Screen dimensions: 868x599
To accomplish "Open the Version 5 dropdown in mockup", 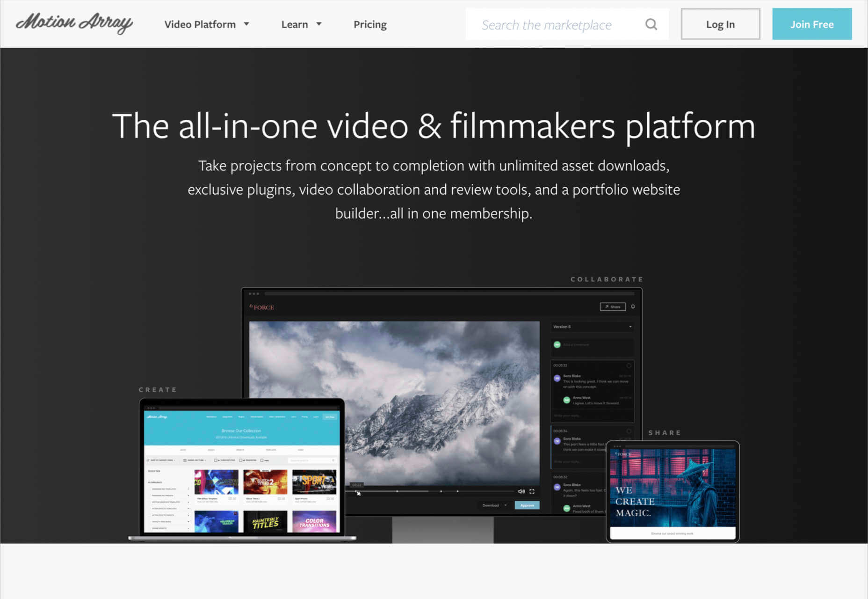I will [592, 327].
